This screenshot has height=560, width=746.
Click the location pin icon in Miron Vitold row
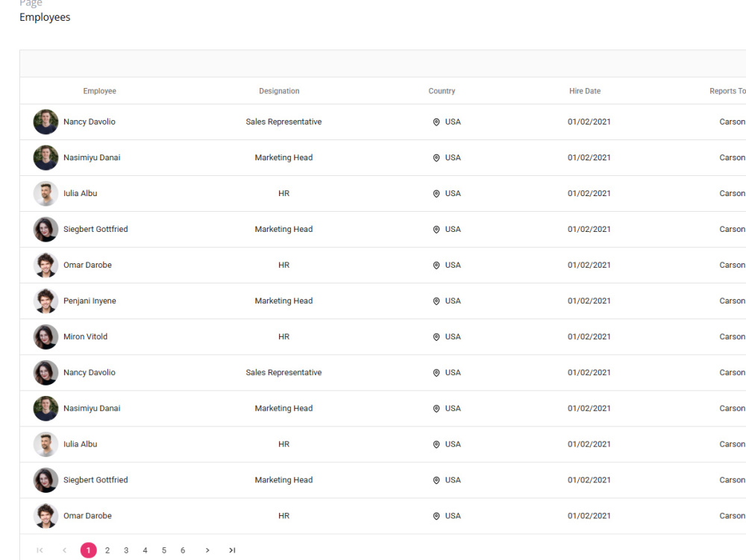(436, 337)
